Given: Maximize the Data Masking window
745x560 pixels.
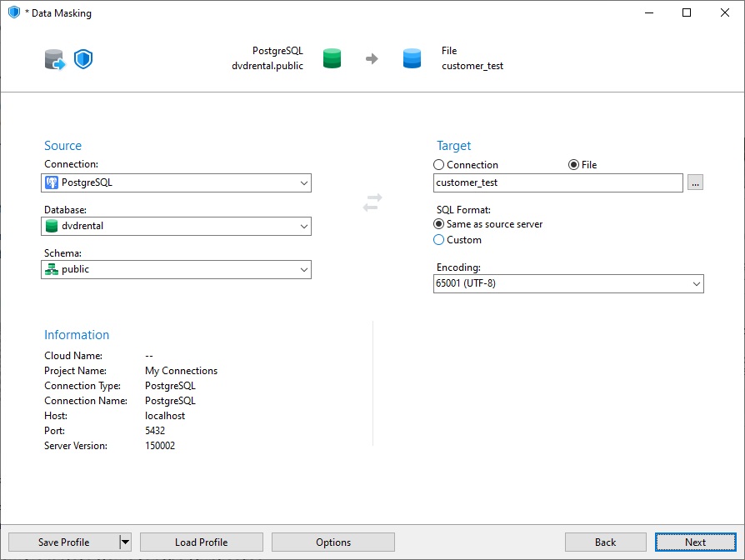Looking at the screenshot, I should [x=687, y=12].
